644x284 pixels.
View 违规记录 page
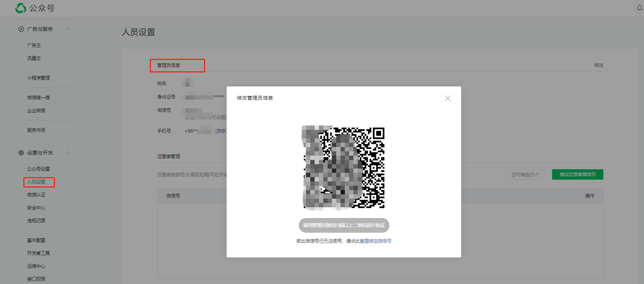[36, 221]
